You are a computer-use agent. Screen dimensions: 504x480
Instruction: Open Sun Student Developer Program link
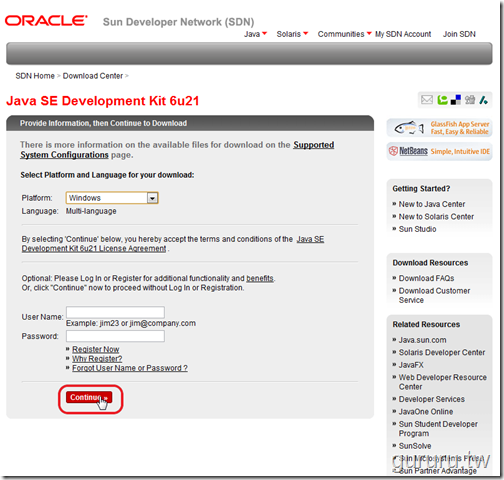pos(438,429)
